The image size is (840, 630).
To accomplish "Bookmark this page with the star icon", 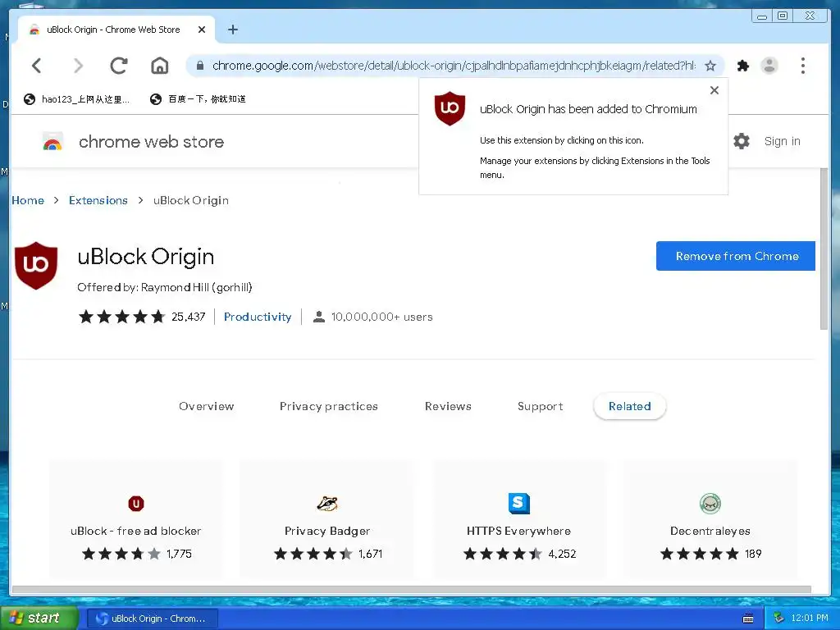I will tap(710, 66).
